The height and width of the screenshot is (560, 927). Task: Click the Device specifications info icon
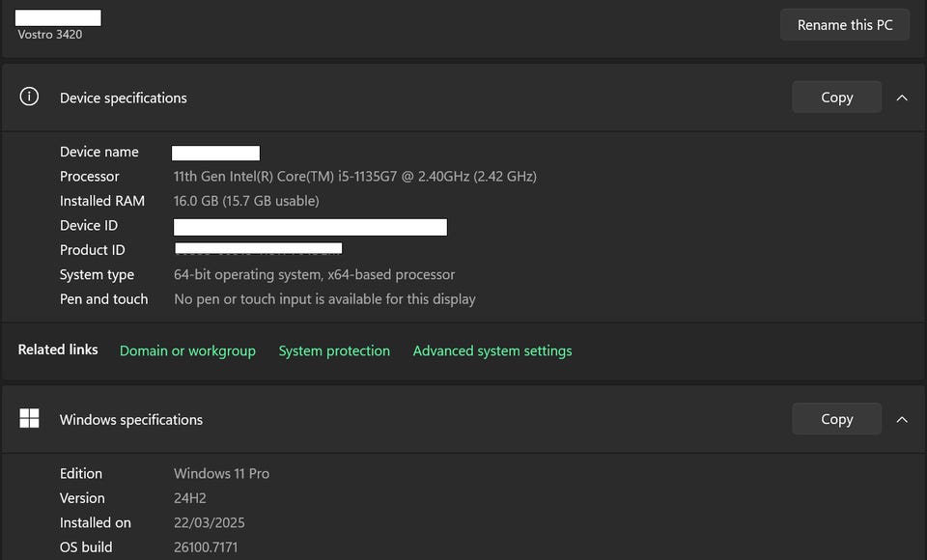pos(30,97)
